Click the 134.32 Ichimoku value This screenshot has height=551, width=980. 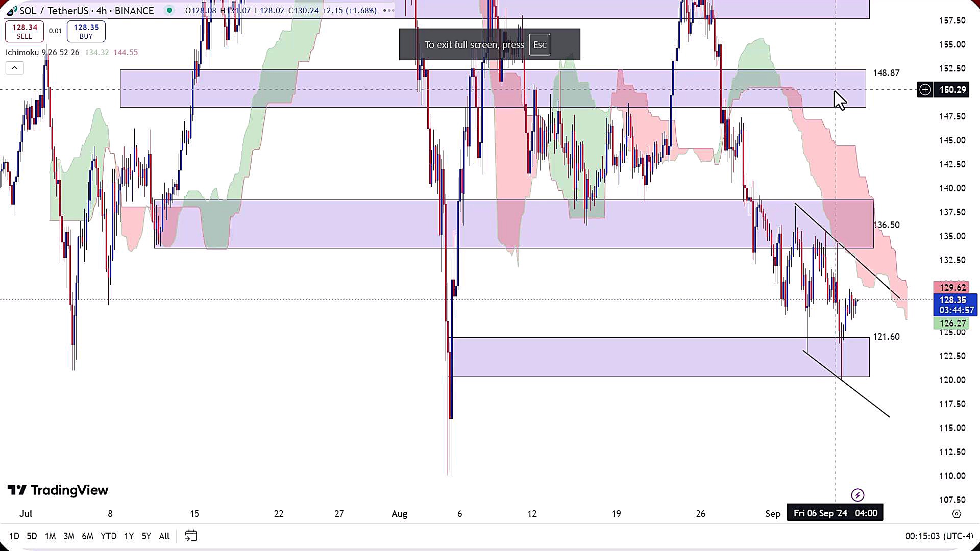(x=97, y=52)
